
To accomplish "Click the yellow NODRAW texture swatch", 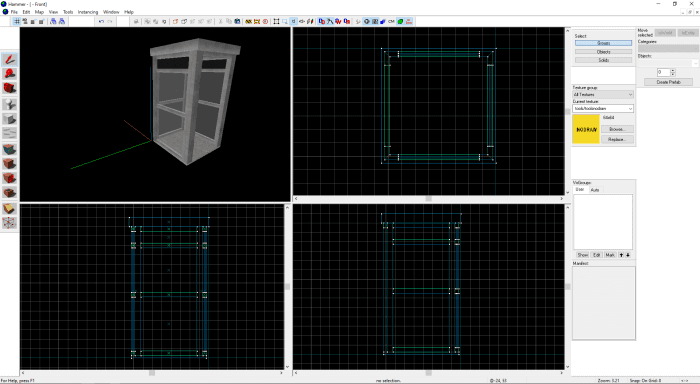I will click(586, 129).
